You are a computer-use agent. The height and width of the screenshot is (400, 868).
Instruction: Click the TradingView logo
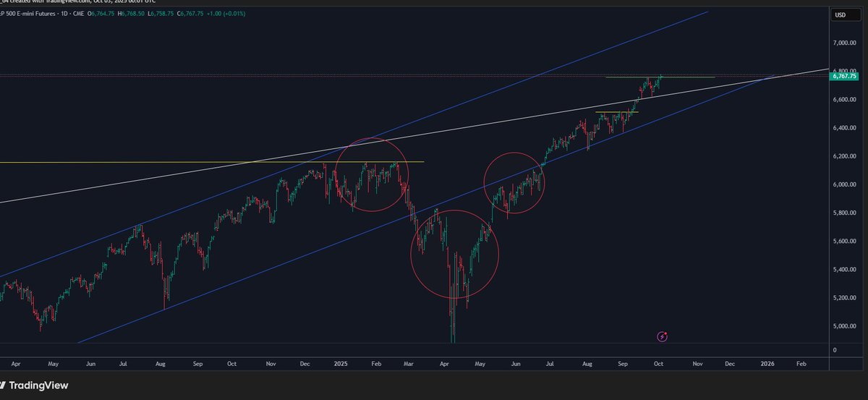(x=35, y=386)
